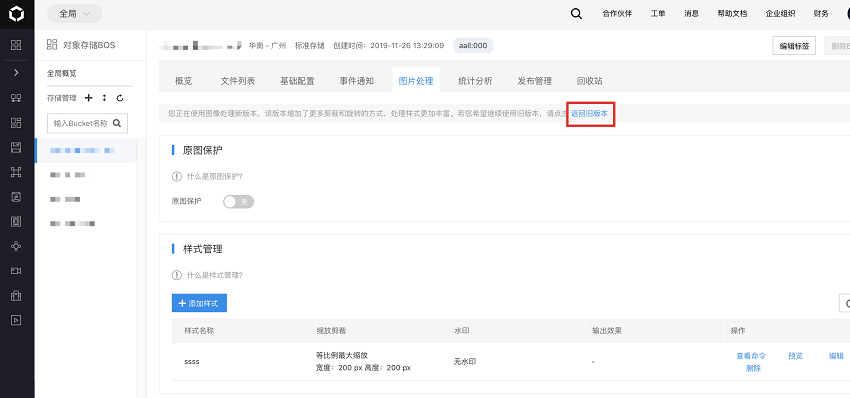Click the 返回旧版本 link

pyautogui.click(x=589, y=114)
